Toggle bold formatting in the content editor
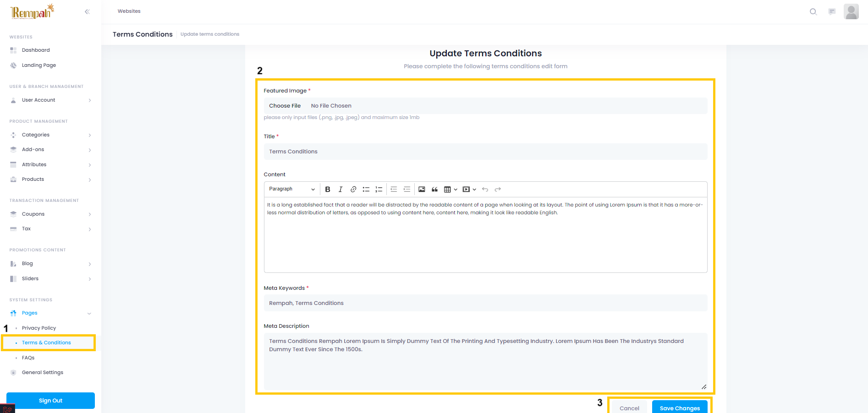 pyautogui.click(x=328, y=189)
